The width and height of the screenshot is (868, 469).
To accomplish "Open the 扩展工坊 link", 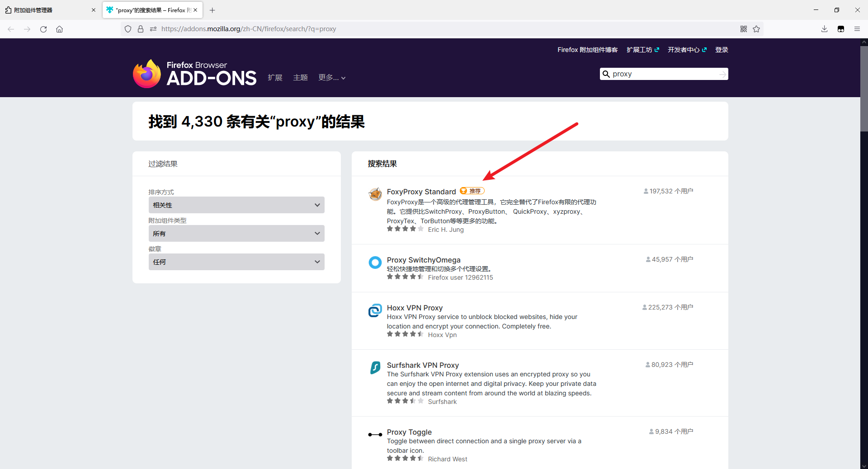I will (x=643, y=50).
